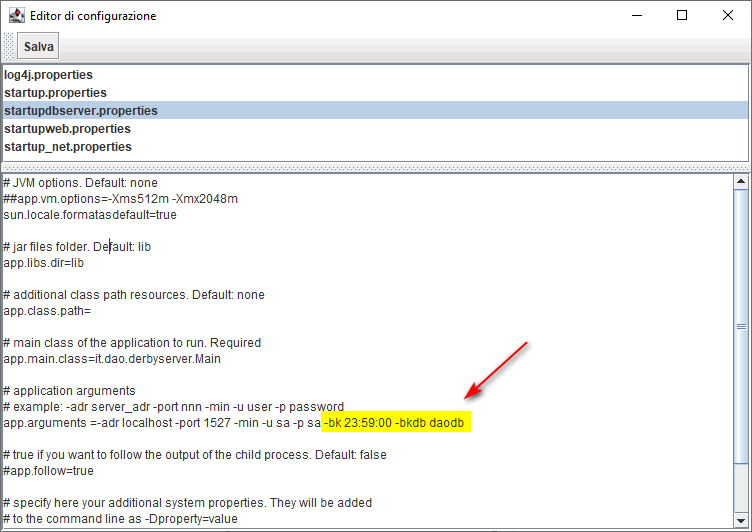Open startup_net.properties from the list
This screenshot has width=752, height=532.
pyautogui.click(x=68, y=147)
